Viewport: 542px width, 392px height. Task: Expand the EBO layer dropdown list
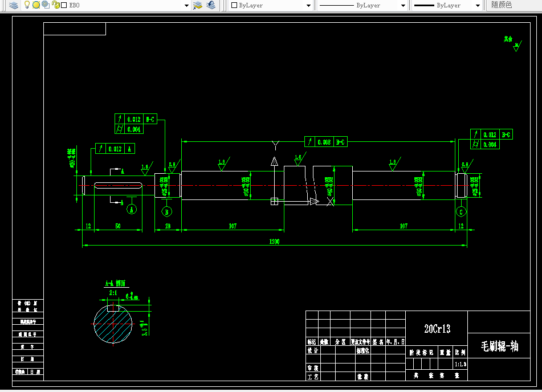pyautogui.click(x=187, y=6)
